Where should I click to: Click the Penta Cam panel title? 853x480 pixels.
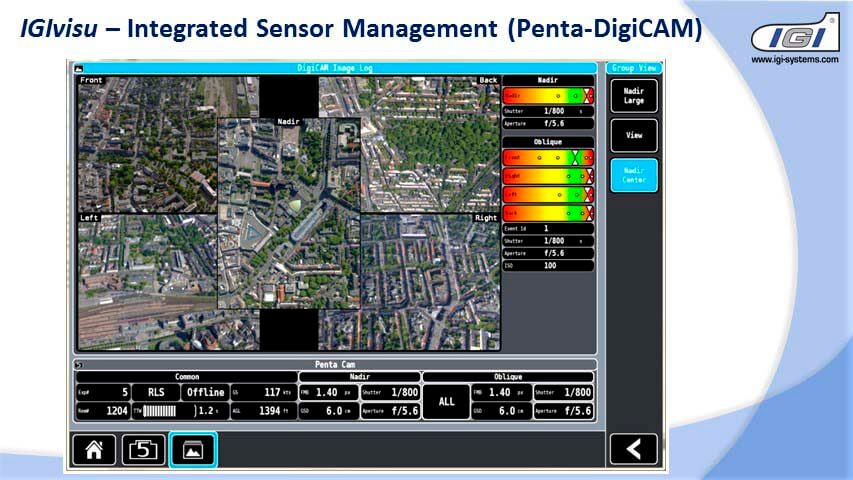pyautogui.click(x=335, y=365)
